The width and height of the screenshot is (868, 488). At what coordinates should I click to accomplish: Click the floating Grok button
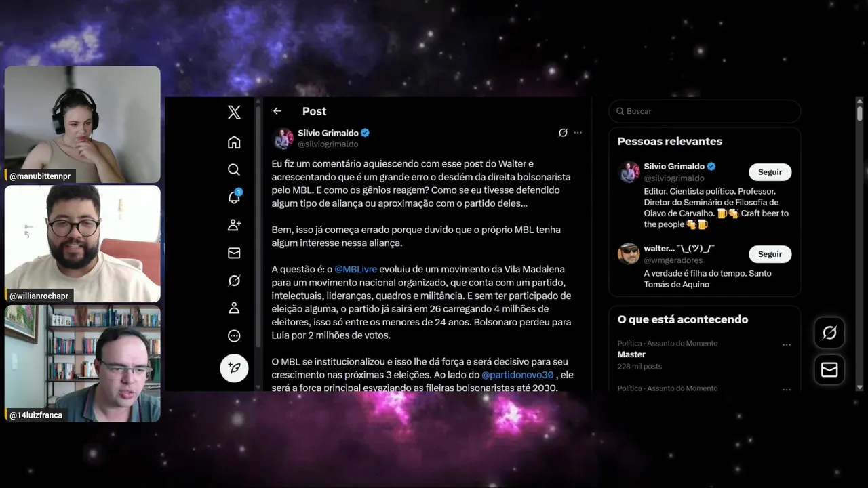(829, 333)
